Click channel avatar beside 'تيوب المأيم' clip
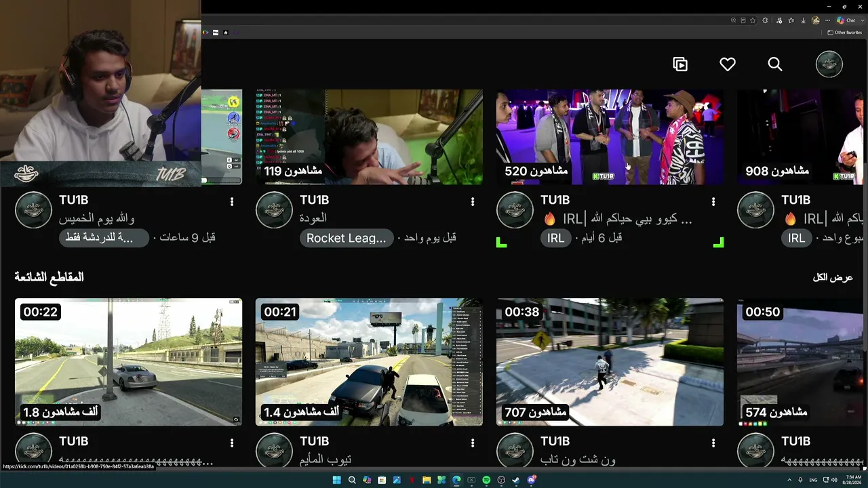 coord(274,450)
